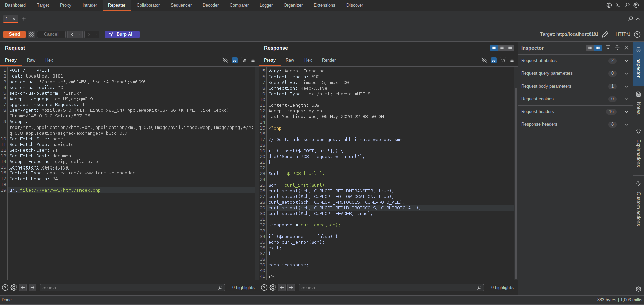The height and width of the screenshot is (305, 644).
Task: Open Request search settings gear
Action: [14, 288]
